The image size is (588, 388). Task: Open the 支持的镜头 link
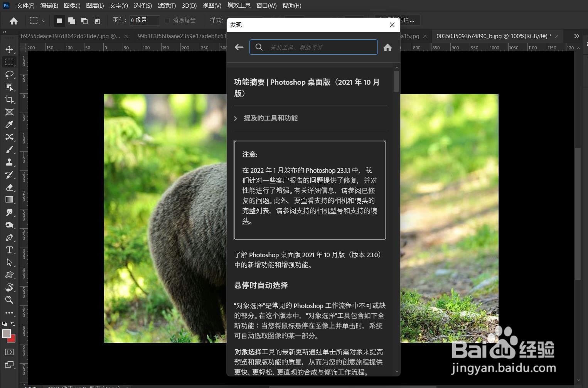(x=310, y=216)
